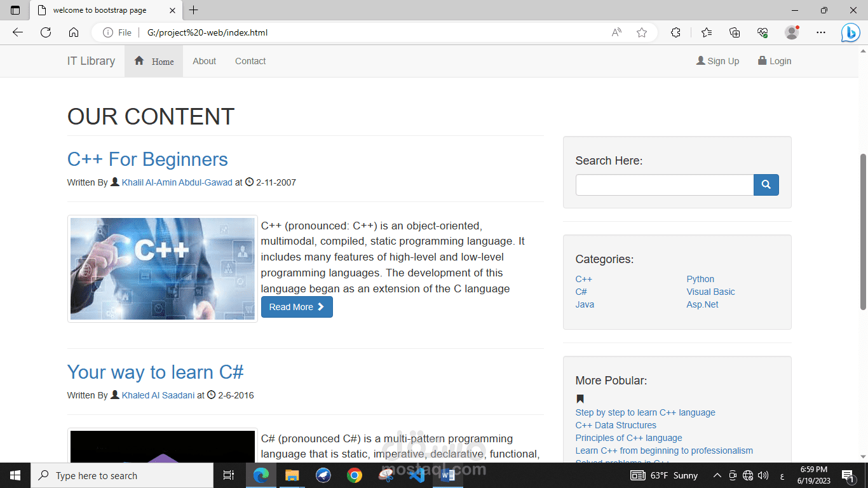Click the Windows taskbar search box
The width and height of the screenshot is (868, 488).
tap(122, 475)
